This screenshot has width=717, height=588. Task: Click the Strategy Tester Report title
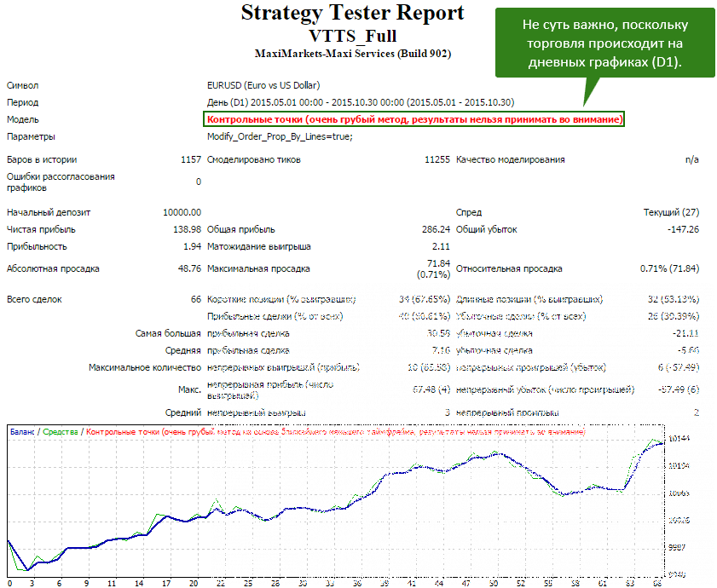[x=352, y=14]
